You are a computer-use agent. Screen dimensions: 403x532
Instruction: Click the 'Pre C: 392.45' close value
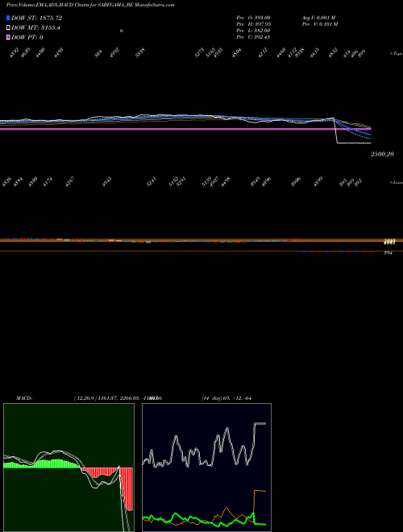tap(253, 37)
